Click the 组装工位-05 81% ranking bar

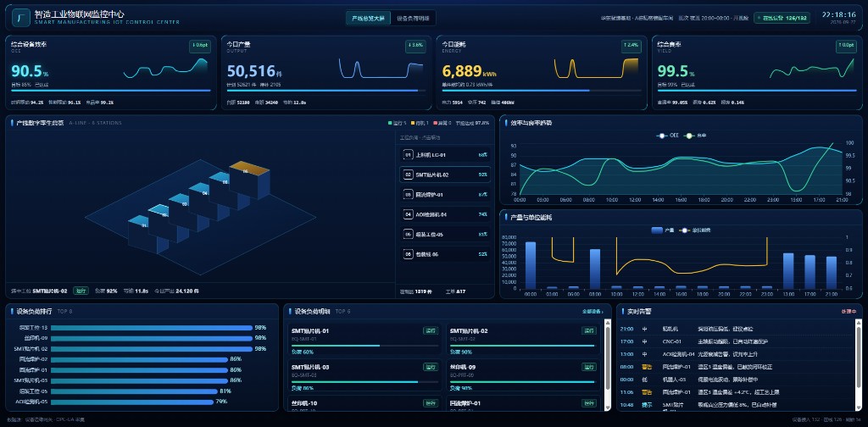click(x=133, y=391)
